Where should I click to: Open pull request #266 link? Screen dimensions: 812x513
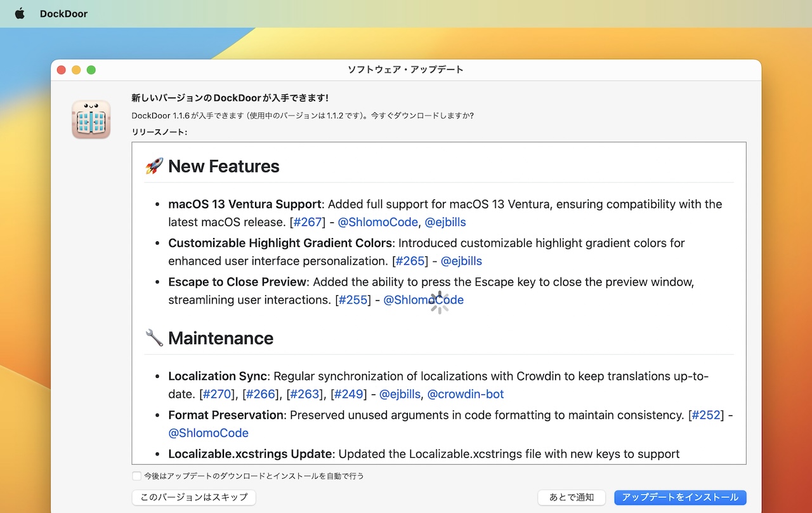pos(261,394)
